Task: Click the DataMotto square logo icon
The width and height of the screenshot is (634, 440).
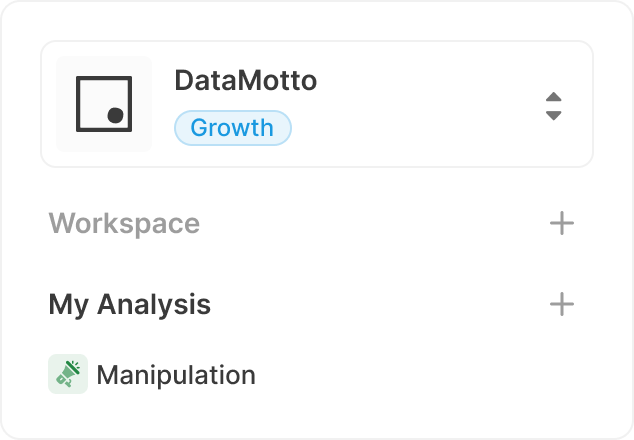Action: pyautogui.click(x=104, y=104)
